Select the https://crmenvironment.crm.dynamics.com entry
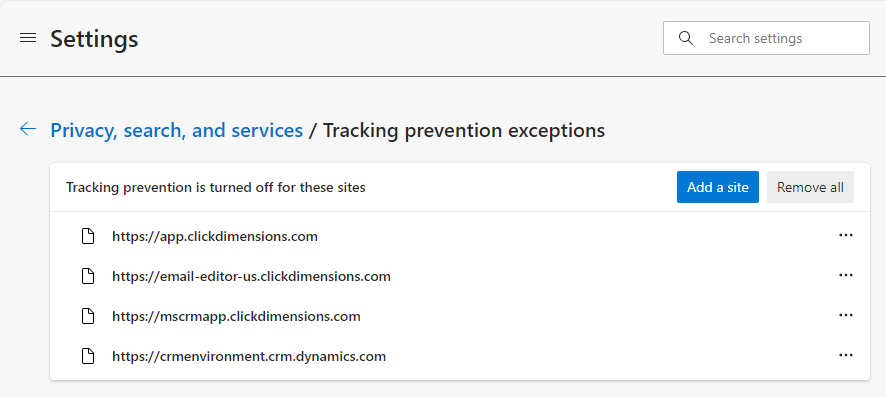Viewport: 886px width, 397px height. pos(249,356)
